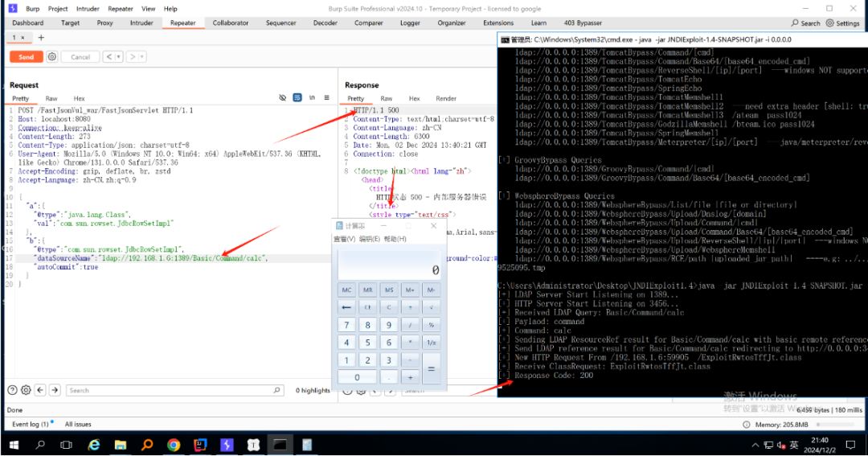The image size is (868, 456).
Task: Open the 403 Bypasser extension tab
Action: click(x=583, y=23)
